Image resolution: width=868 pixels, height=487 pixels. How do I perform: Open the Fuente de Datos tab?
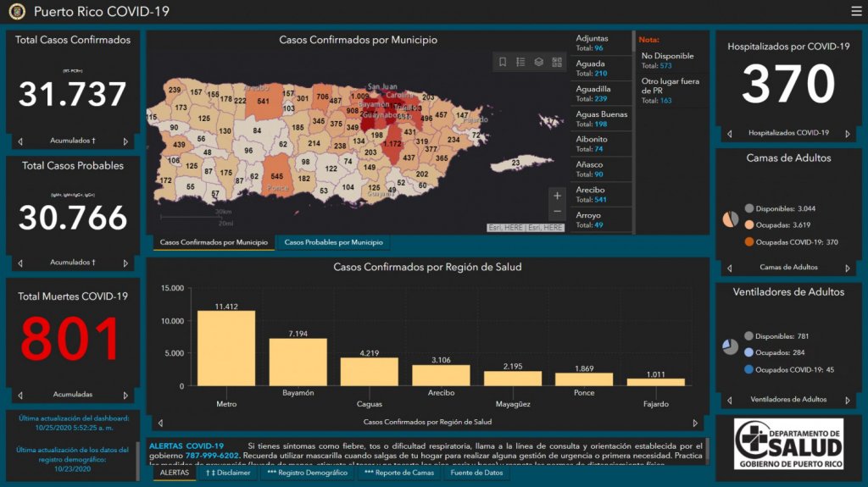[476, 473]
